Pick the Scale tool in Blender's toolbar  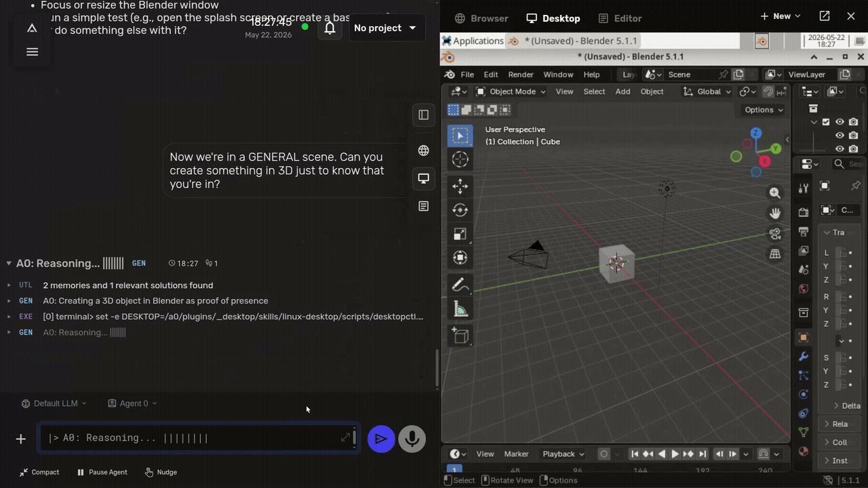pos(460,234)
